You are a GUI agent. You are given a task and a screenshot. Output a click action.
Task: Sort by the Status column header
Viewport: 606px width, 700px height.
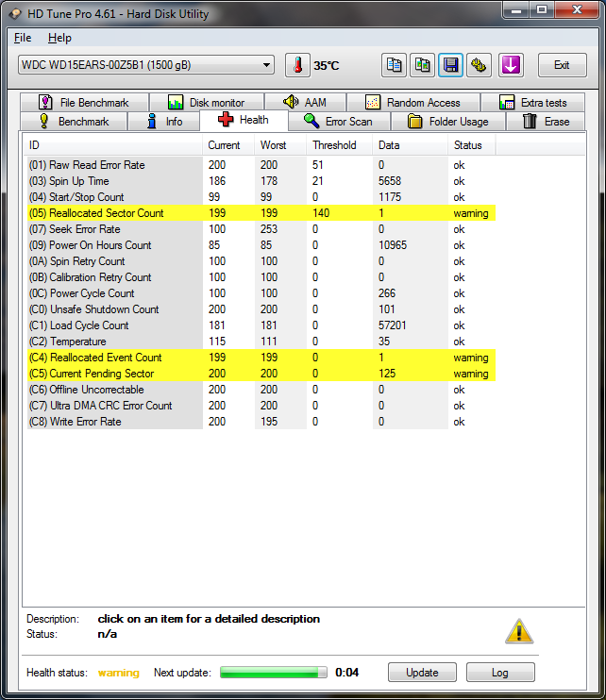pos(471,145)
